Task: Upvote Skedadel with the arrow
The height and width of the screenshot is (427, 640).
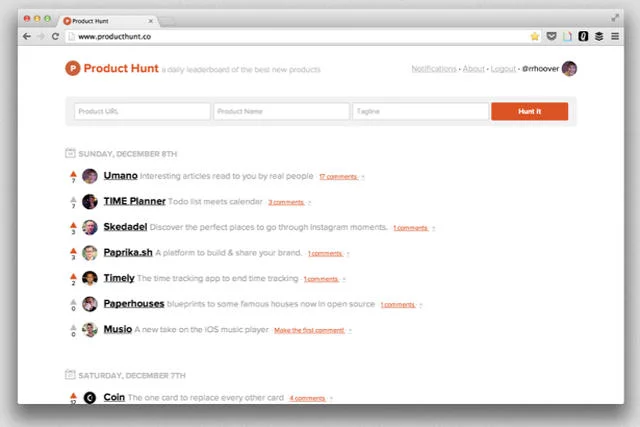Action: pos(73,225)
